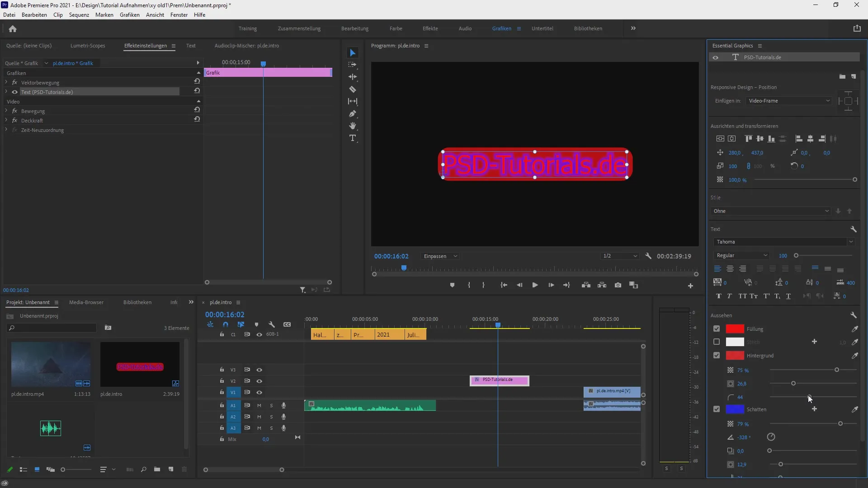Solo audio track A2
868x488 pixels.
pos(271,417)
